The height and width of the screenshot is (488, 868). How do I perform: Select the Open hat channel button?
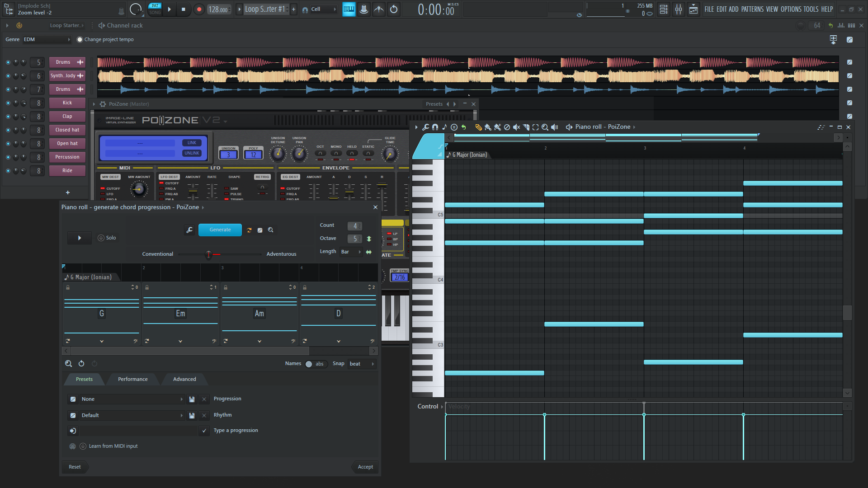pos(67,144)
